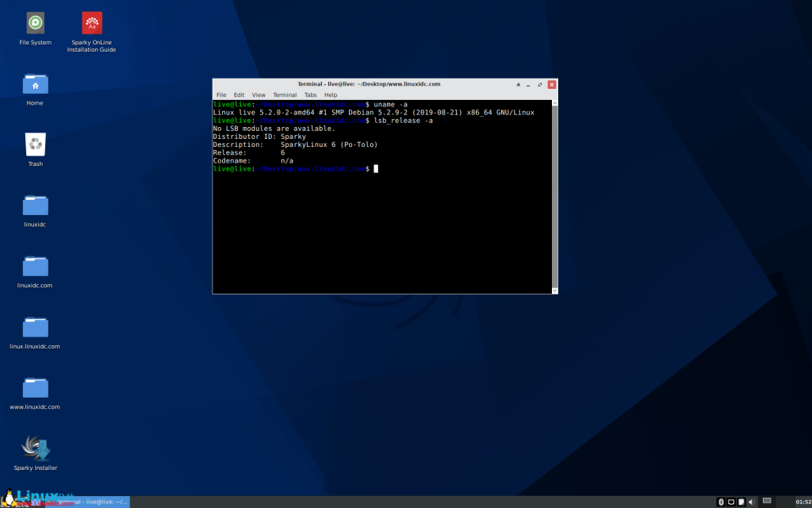Viewport: 812px width, 508px height.
Task: Open the www.linuxidc.com folder
Action: click(34, 389)
